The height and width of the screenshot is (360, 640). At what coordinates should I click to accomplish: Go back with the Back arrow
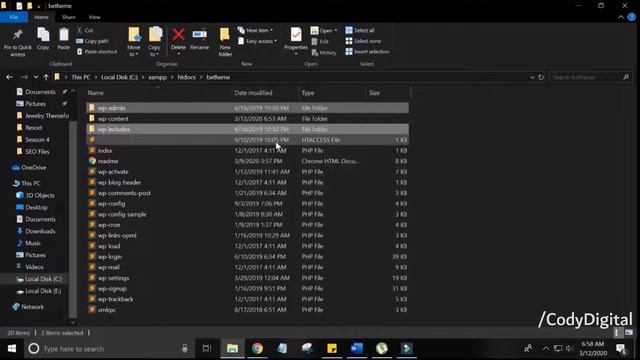(x=9, y=77)
